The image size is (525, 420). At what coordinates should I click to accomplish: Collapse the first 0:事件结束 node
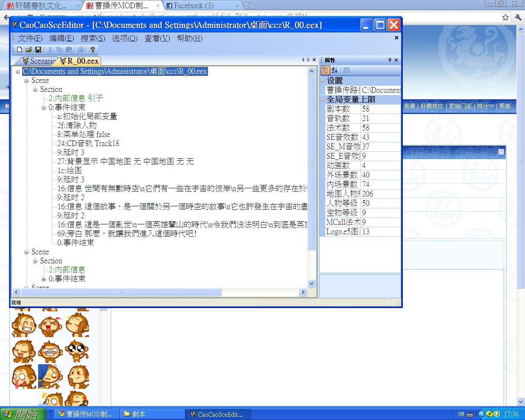pyautogui.click(x=43, y=108)
